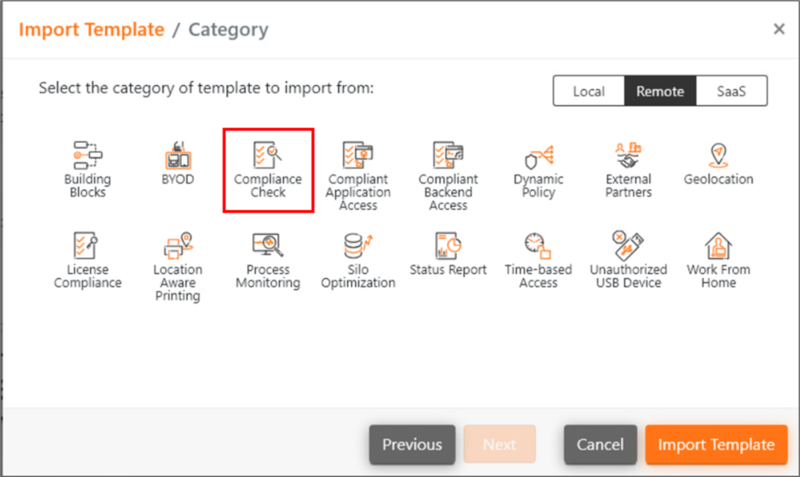Image resolution: width=800 pixels, height=477 pixels.
Task: Go back with the Previous button
Action: [x=412, y=444]
